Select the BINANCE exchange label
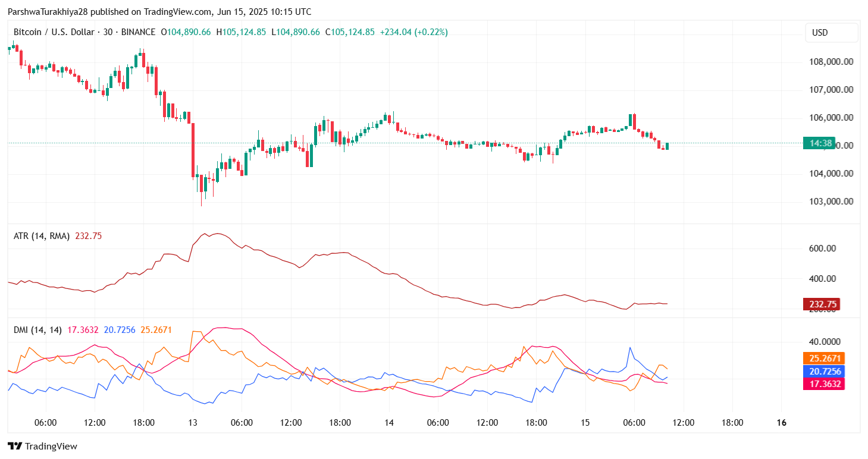 138,32
